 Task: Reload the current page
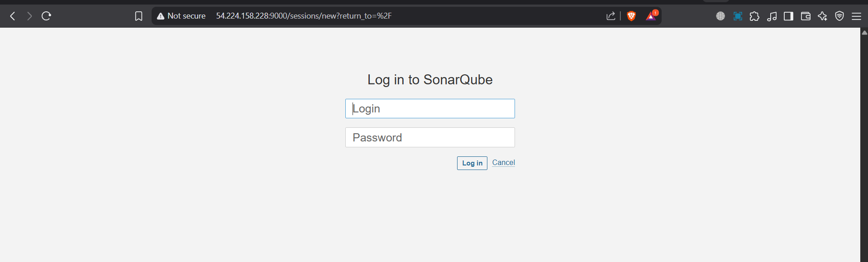coord(46,16)
